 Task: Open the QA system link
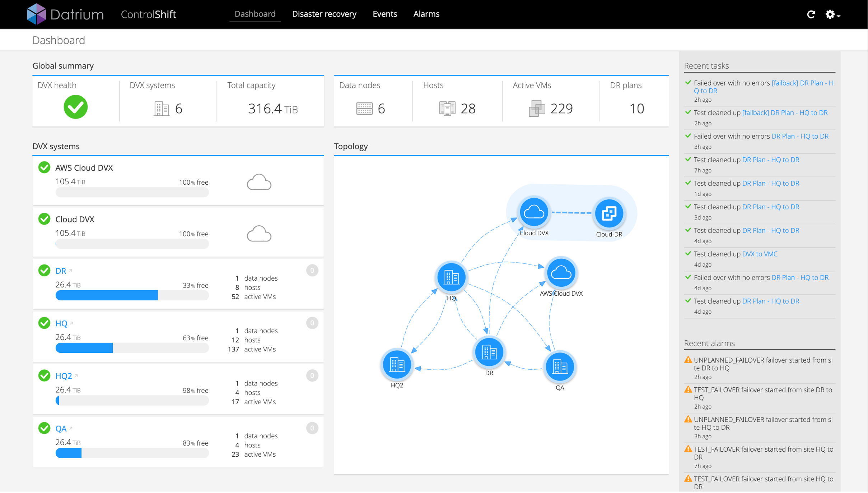click(x=61, y=428)
